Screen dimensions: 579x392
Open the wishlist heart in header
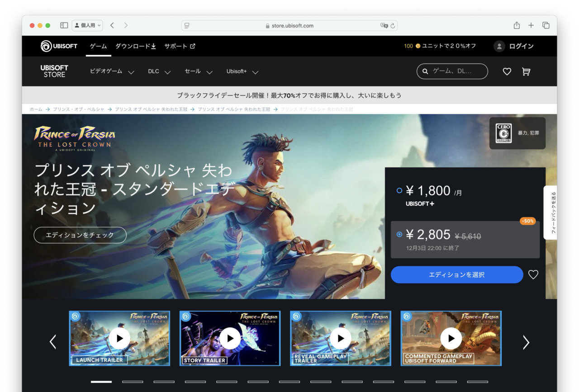click(507, 71)
